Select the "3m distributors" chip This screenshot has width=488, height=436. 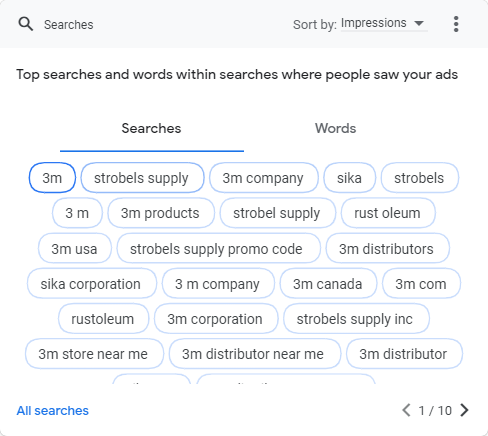[x=387, y=249]
